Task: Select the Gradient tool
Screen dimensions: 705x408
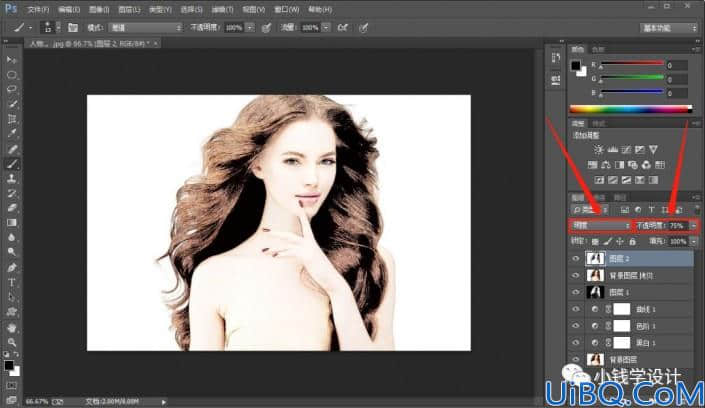Action: (12, 223)
